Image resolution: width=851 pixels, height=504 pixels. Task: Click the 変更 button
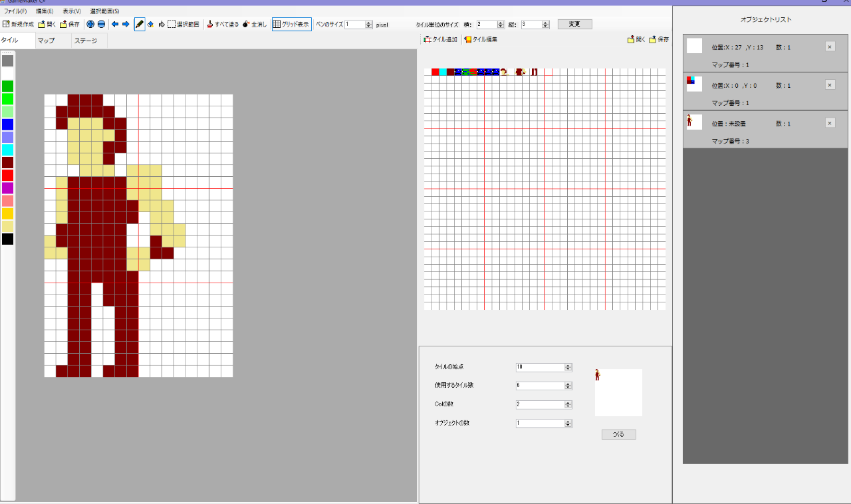[574, 24]
